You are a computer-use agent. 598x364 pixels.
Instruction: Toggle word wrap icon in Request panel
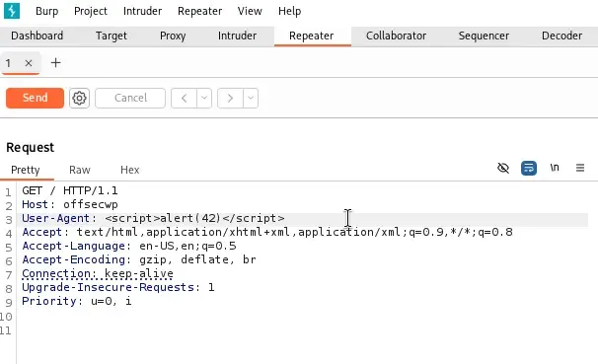click(x=529, y=168)
